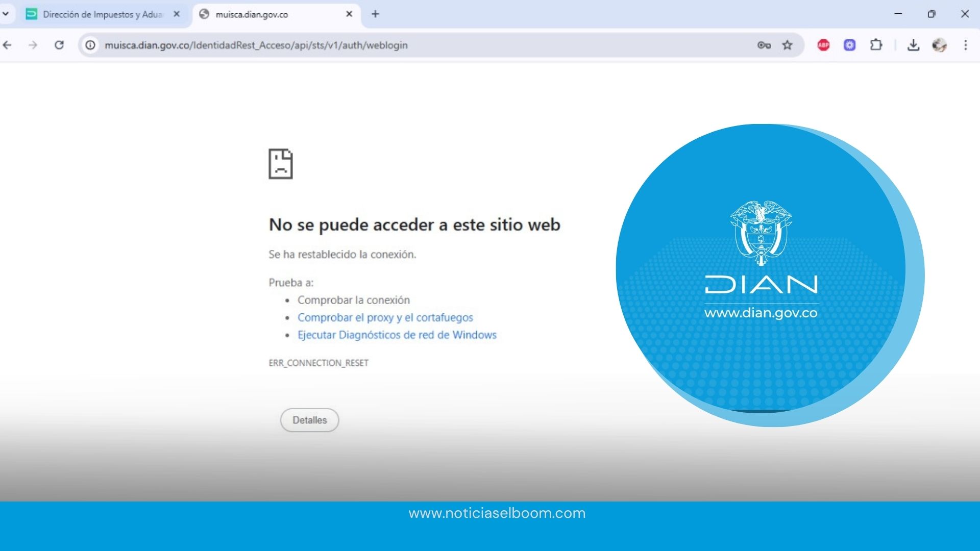Bookmark this page with the star icon
The height and width of the screenshot is (551, 980).
pos(788,45)
